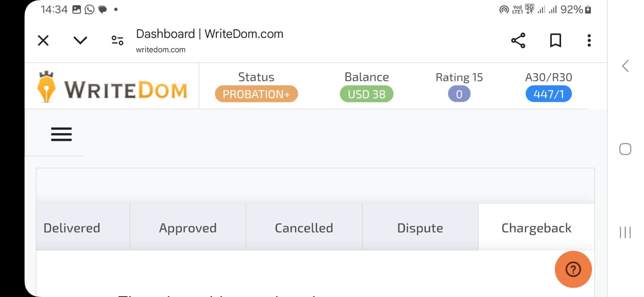
Task: Bookmark this WriteDom page
Action: tap(555, 40)
